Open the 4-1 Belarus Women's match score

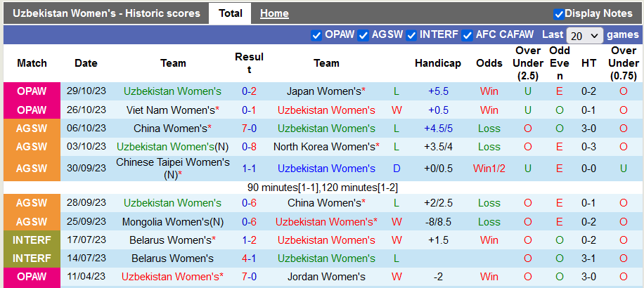[x=249, y=258]
